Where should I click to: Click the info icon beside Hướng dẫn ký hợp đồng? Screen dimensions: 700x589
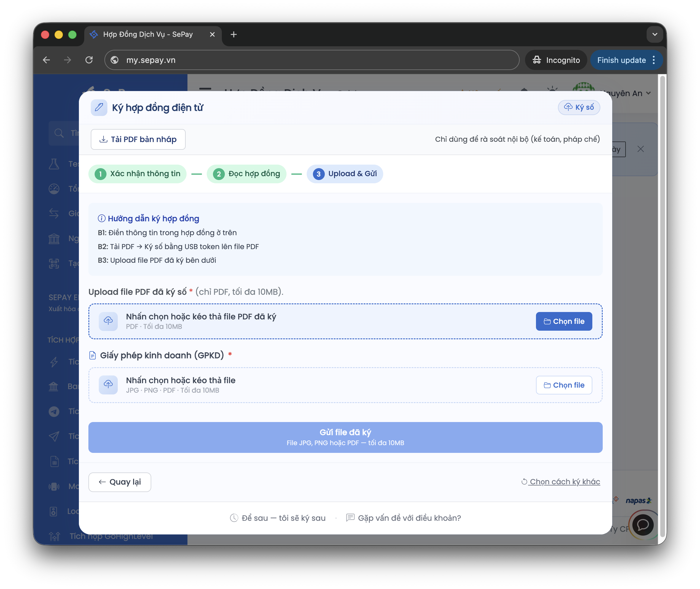(101, 218)
